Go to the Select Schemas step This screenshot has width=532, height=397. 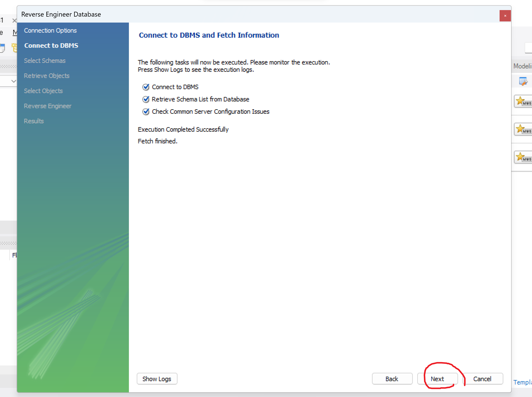pos(45,61)
